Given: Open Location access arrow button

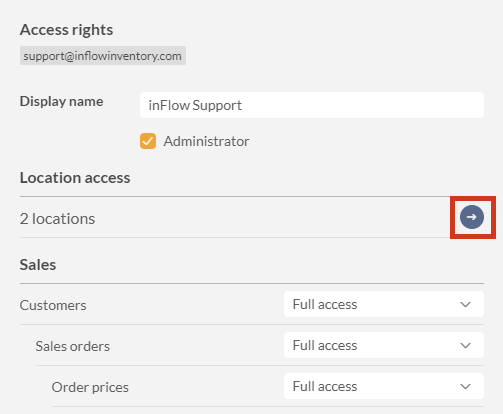Looking at the screenshot, I should coord(472,217).
